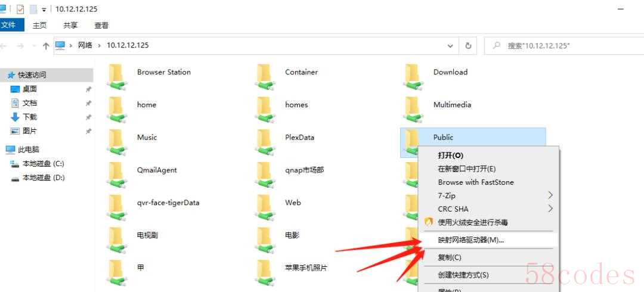
Task: Click the computer icon in address bar
Action: [60, 45]
